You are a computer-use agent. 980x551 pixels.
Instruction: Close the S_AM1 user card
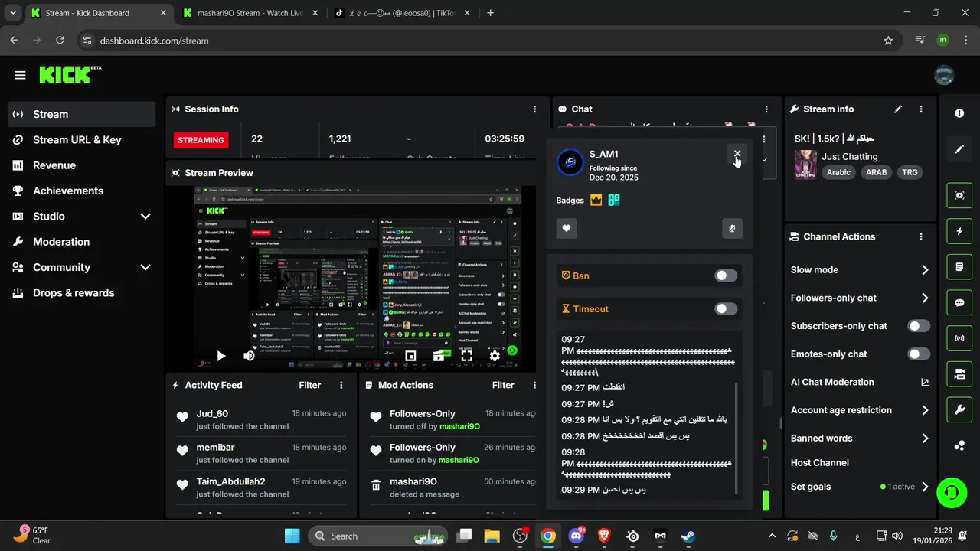click(737, 154)
